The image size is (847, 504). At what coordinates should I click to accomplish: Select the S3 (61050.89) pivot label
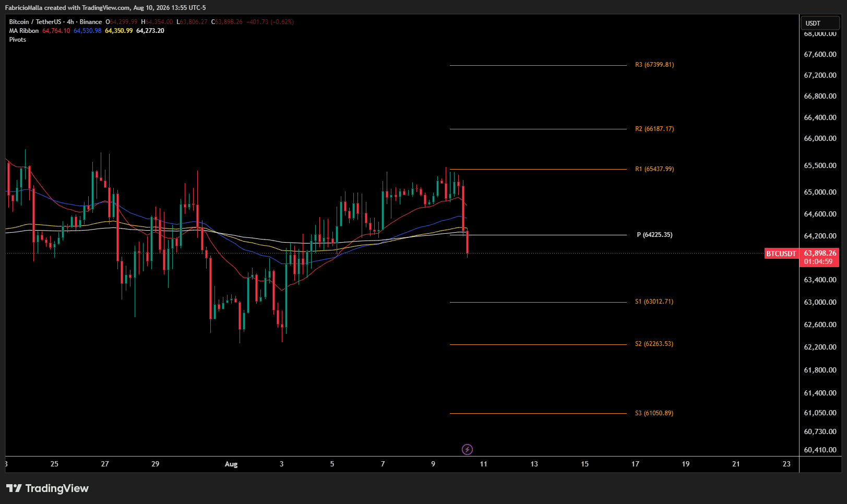654,413
